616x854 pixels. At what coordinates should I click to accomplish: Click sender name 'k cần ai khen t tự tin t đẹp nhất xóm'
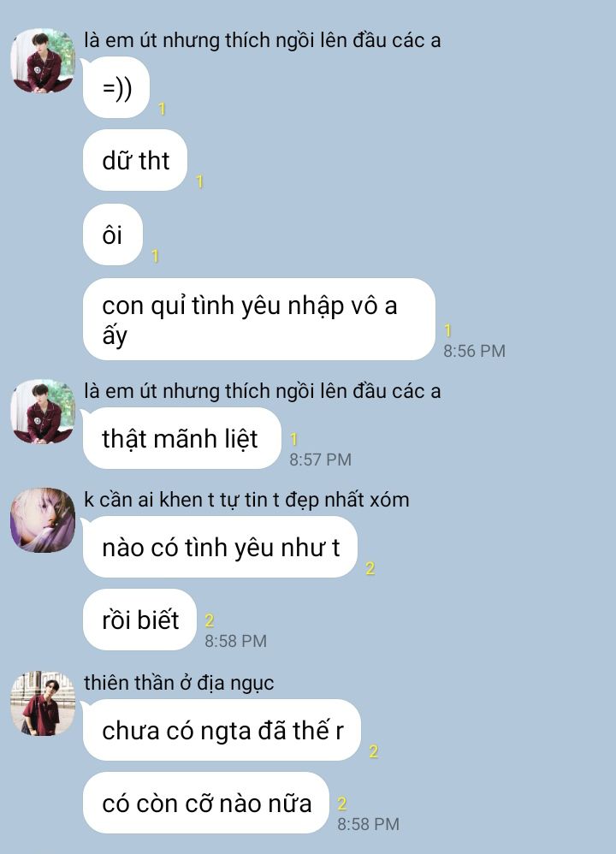(x=246, y=500)
